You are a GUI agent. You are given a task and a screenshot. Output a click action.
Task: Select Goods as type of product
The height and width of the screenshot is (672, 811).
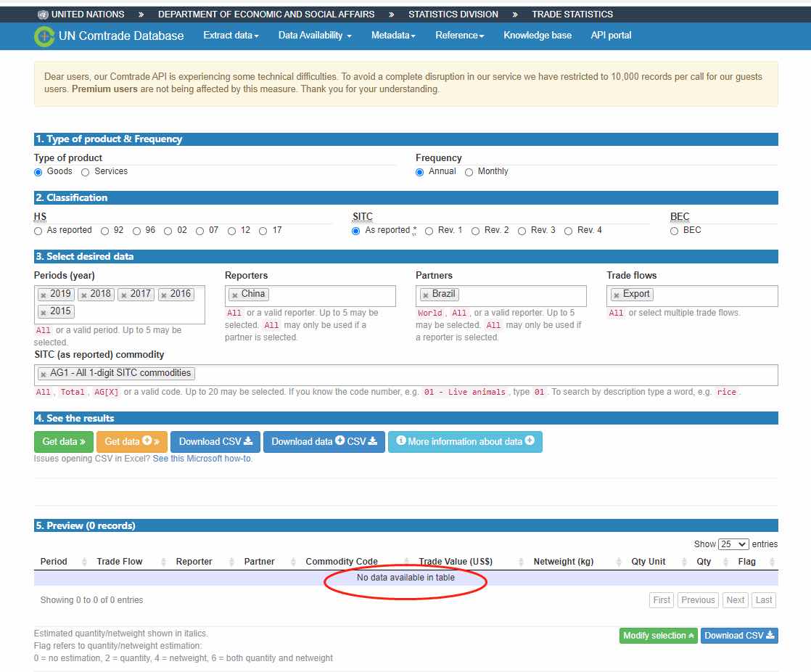click(x=38, y=172)
